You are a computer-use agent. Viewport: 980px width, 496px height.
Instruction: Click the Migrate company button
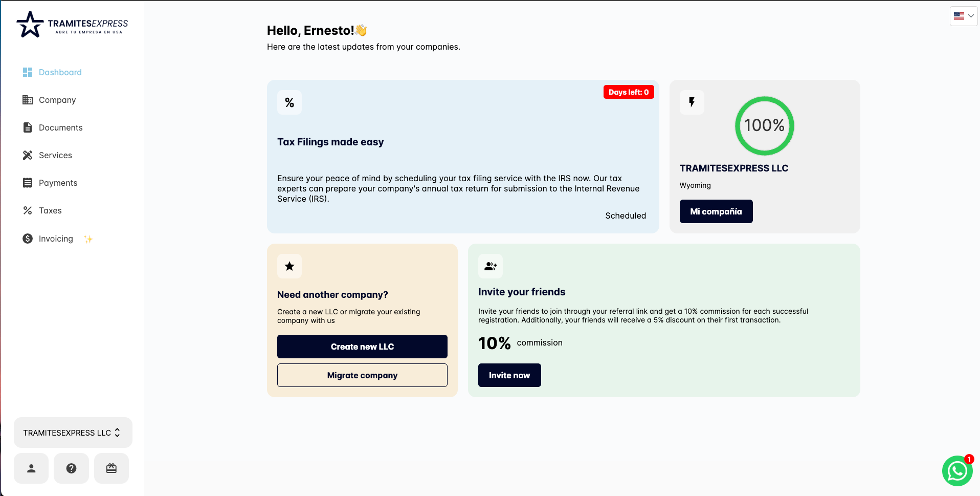362,375
